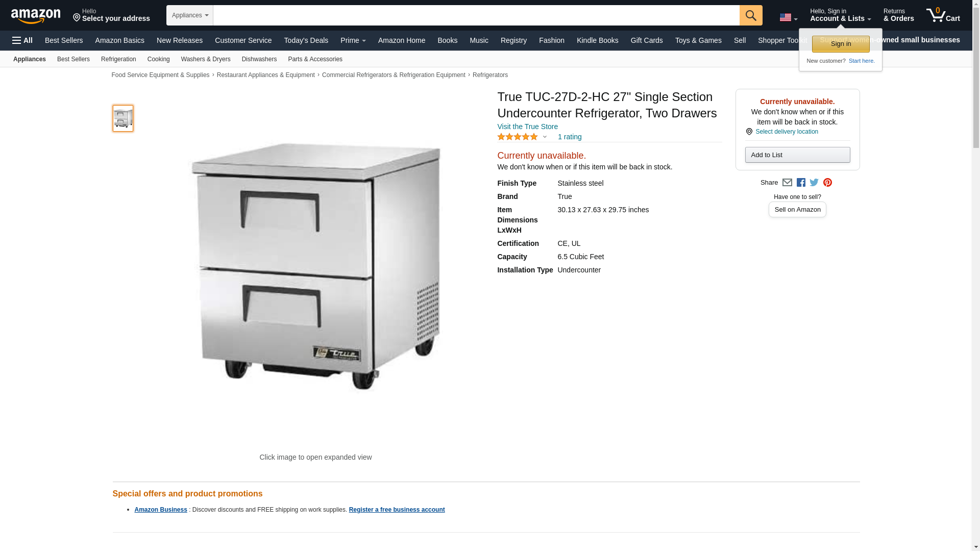Image resolution: width=980 pixels, height=551 pixels.
Task: Click the yellow Sign in button
Action: 841,44
